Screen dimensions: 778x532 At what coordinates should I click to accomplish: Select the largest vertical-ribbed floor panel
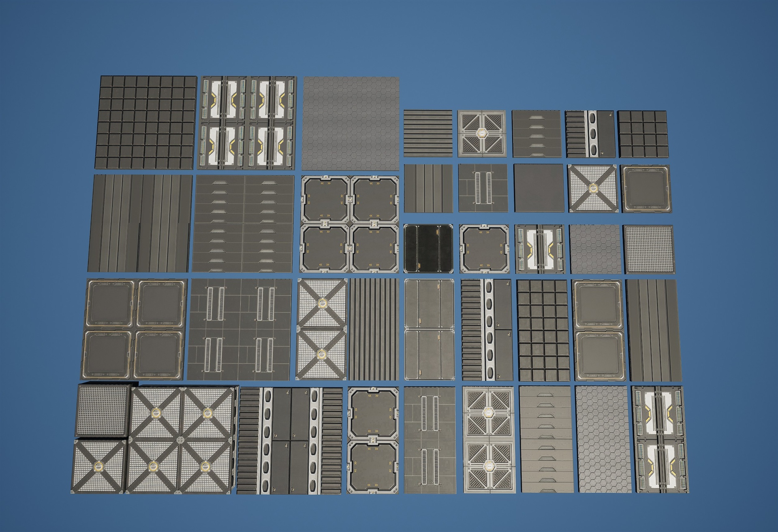click(x=140, y=223)
